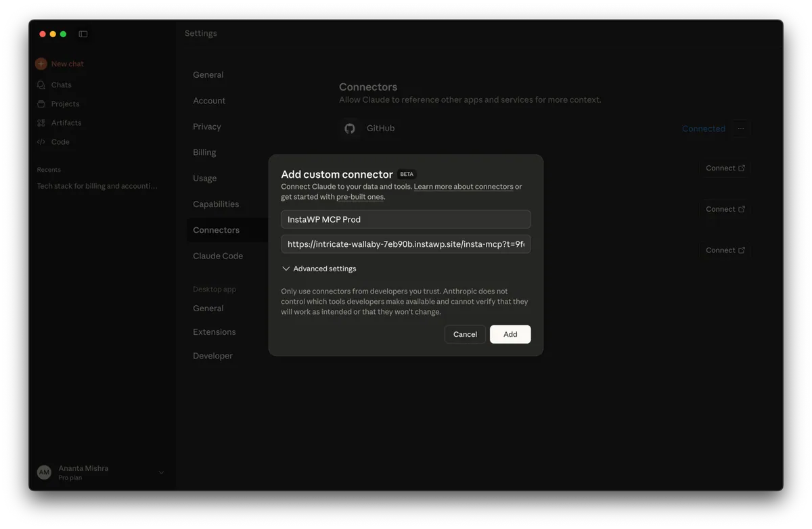This screenshot has height=529, width=812.
Task: Select General under main Settings
Action: [x=208, y=74]
